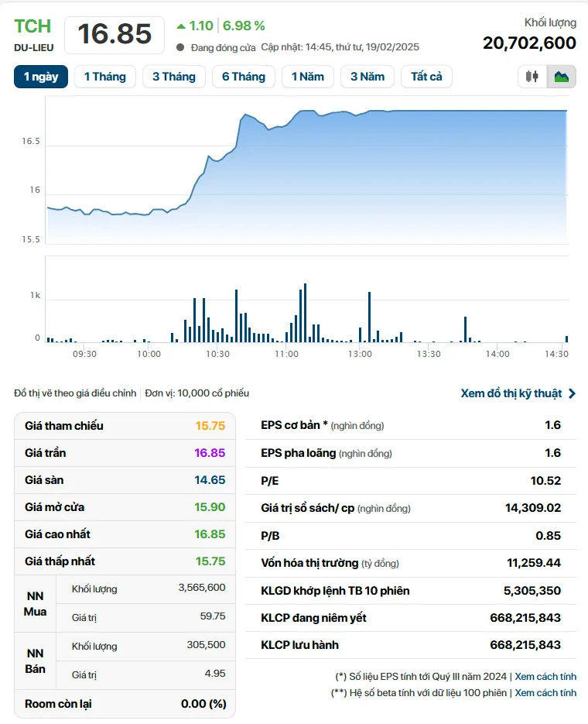This screenshot has width=588, height=724.
Task: Click the Giá thấp nhất row label
Action: [60, 561]
